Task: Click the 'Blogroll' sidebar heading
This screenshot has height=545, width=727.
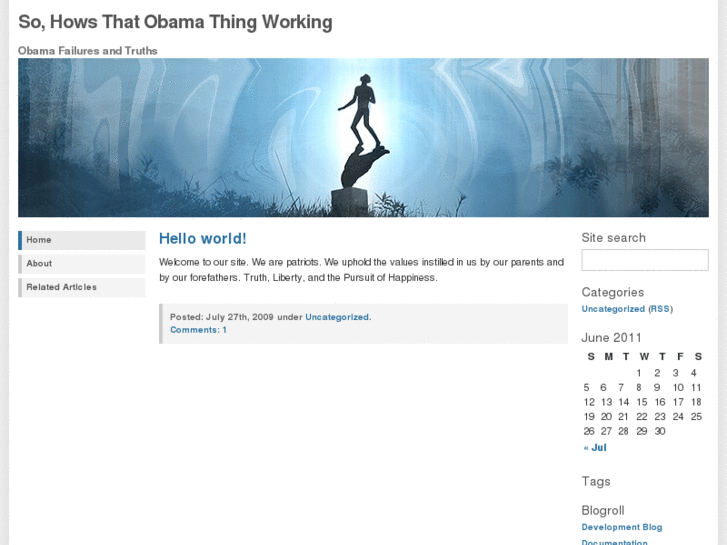Action: coord(603,510)
